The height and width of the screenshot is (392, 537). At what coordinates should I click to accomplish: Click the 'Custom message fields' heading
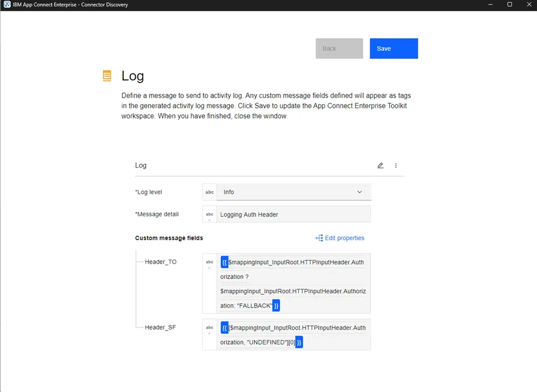pos(169,238)
